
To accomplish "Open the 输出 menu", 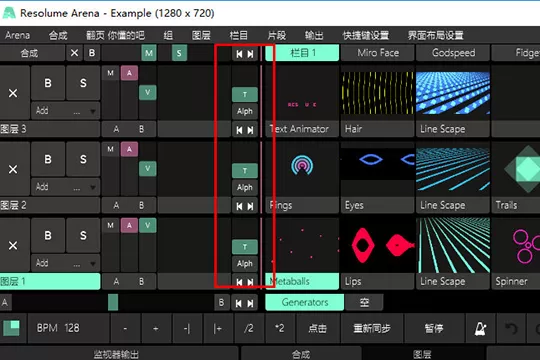I will pyautogui.click(x=314, y=35).
